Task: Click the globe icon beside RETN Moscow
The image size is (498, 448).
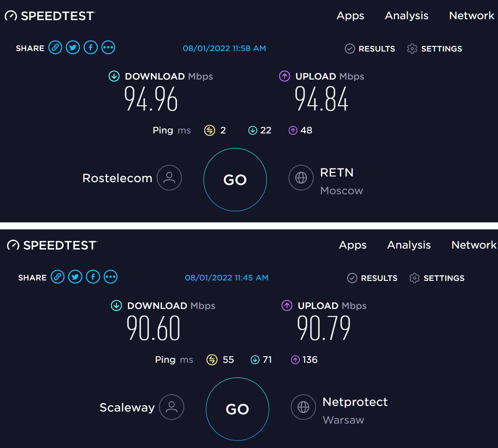Action: click(301, 178)
